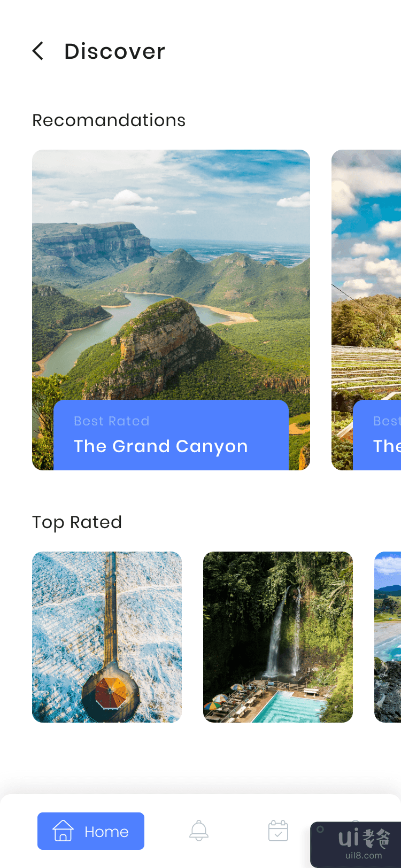Open the aerial pier photo under Top Rated
This screenshot has height=868, width=401.
[107, 637]
